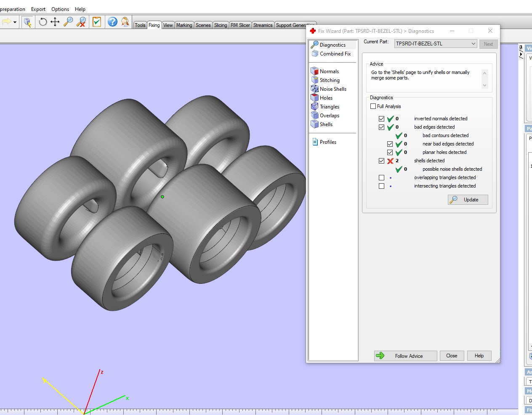The width and height of the screenshot is (532, 415).
Task: Open dropdown arrow beside yellow arrow icon
Action: point(15,22)
